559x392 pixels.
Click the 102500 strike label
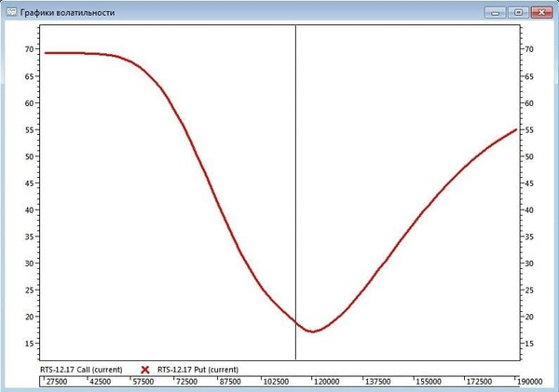(276, 382)
